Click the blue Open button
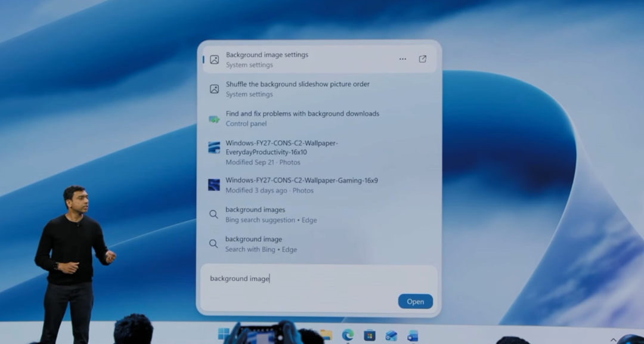Image resolution: width=644 pixels, height=344 pixels. (x=415, y=302)
